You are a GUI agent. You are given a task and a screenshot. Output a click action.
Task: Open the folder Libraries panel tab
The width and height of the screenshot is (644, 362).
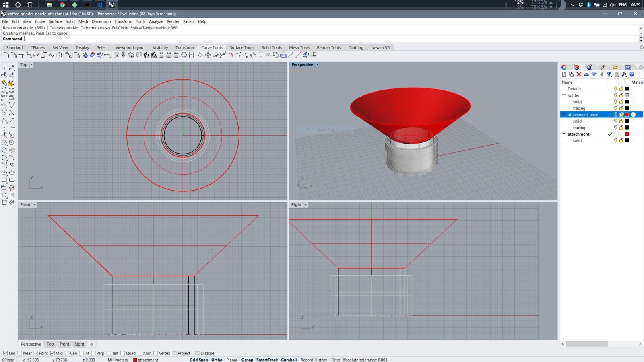[x=615, y=67]
